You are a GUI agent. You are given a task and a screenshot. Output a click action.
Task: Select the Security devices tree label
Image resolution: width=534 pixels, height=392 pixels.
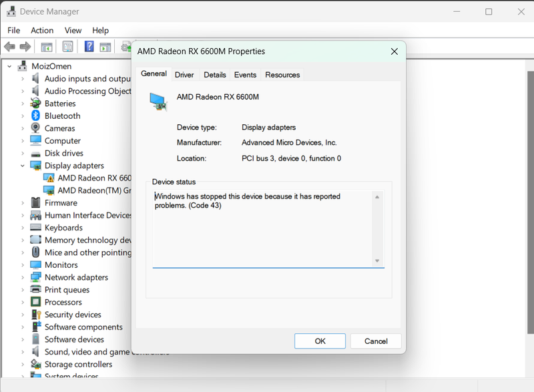coord(73,315)
